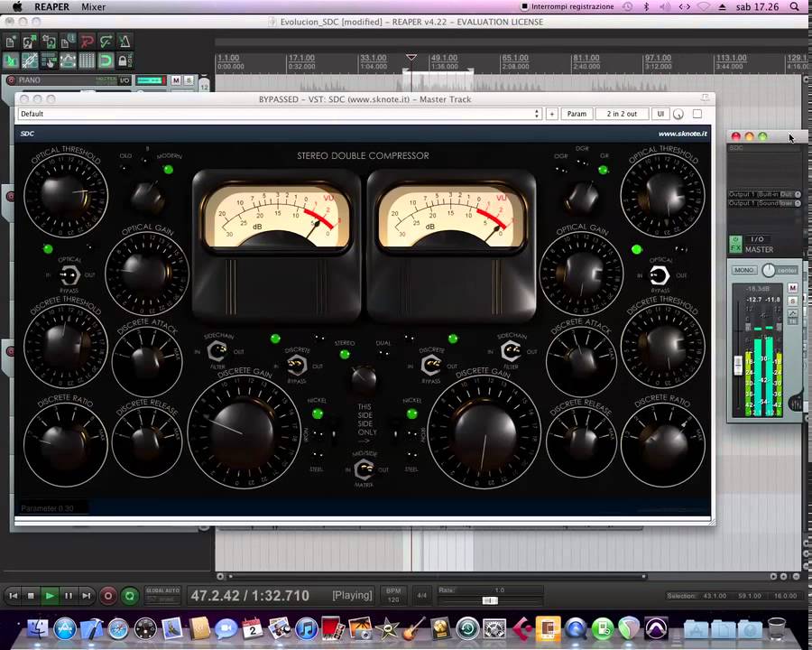Click the Save Project toolbar icon

point(49,42)
